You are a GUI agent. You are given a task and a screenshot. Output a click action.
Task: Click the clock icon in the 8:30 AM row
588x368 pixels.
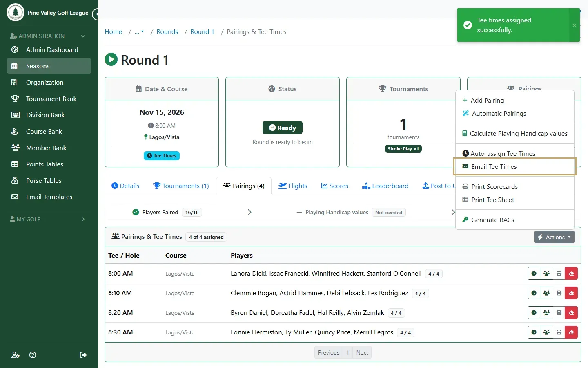tap(534, 332)
